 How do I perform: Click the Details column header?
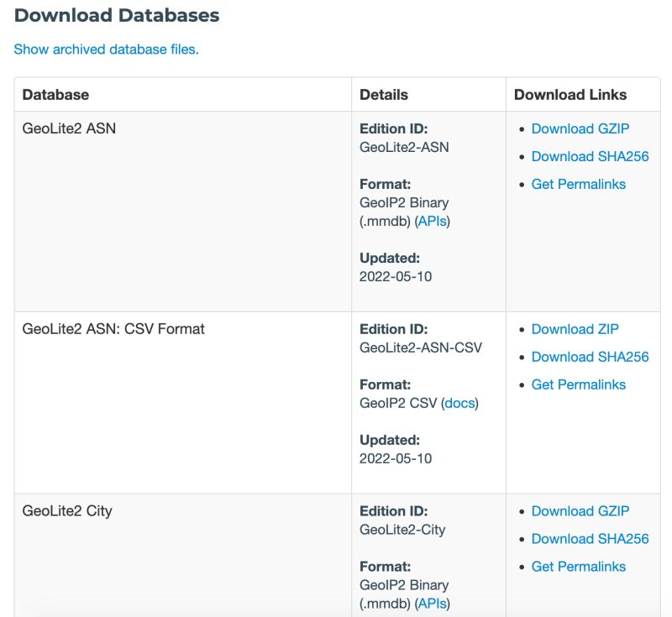pyautogui.click(x=386, y=94)
